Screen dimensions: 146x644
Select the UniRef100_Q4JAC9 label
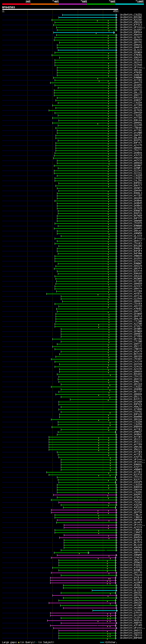[131, 522]
